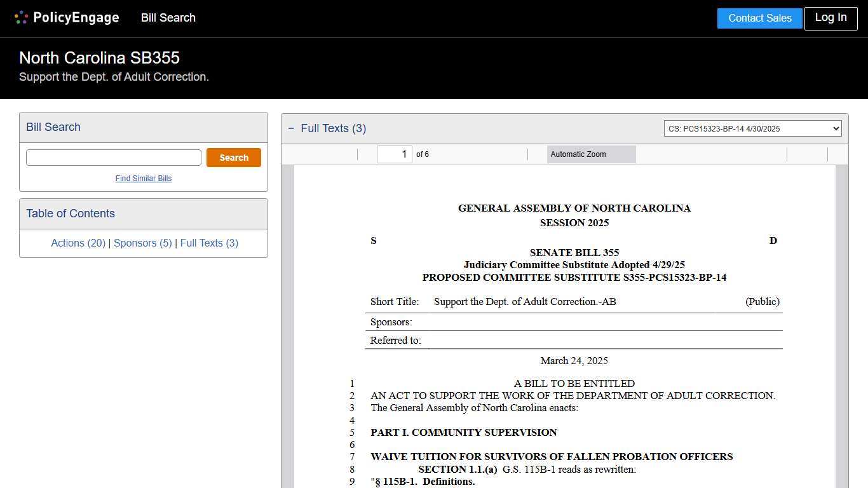
Task: Select "Bill Search" in the top navigation
Action: (x=168, y=18)
